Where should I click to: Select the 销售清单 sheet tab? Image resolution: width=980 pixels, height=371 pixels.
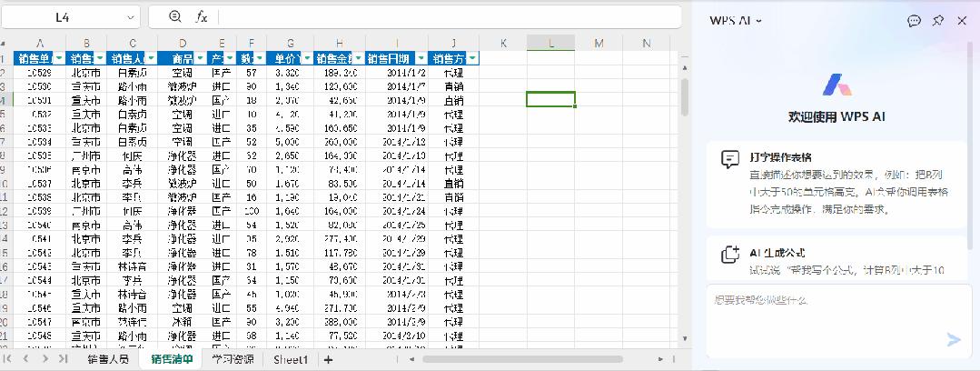pos(172,360)
